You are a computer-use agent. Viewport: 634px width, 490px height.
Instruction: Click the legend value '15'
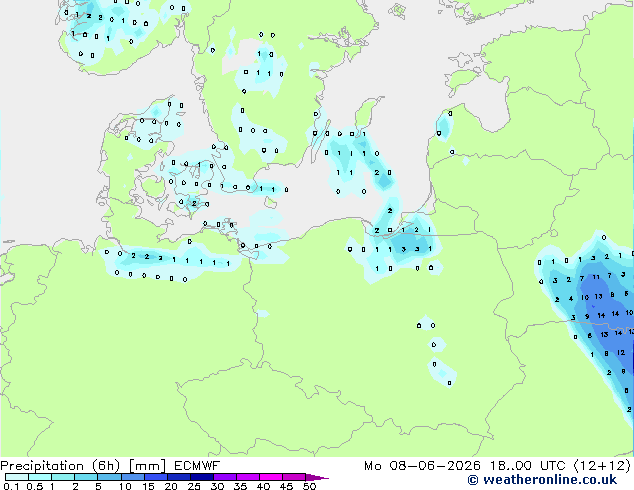click(148, 486)
